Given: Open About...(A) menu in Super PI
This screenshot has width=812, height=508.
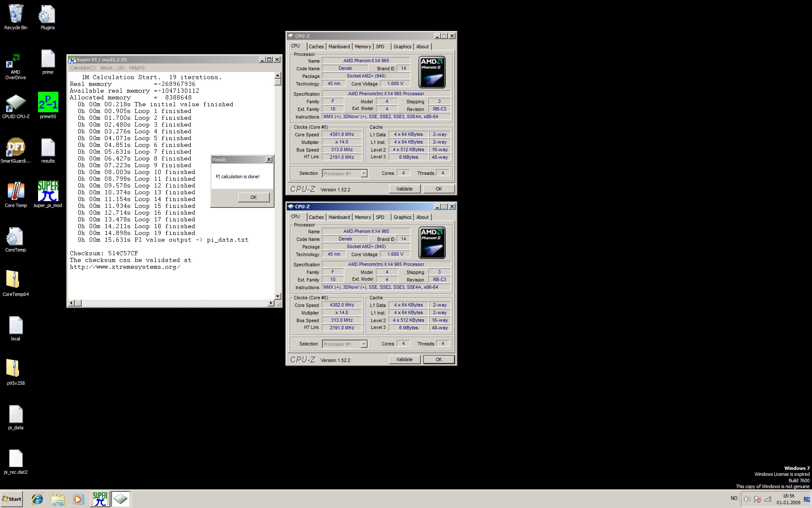Looking at the screenshot, I should pos(112,68).
